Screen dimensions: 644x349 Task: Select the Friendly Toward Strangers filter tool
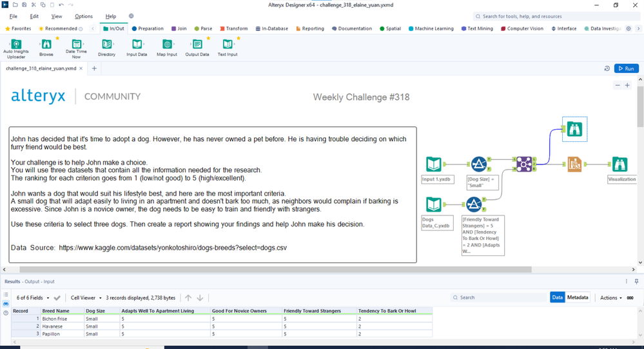click(x=474, y=204)
